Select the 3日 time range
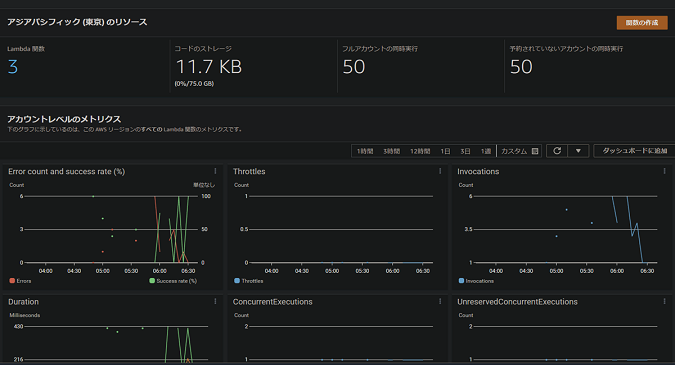The image size is (675, 365). pos(465,151)
